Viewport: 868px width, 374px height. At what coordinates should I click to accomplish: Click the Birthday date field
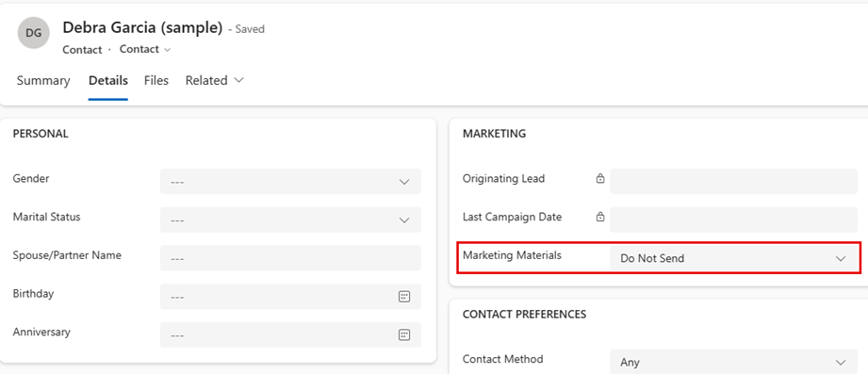point(290,297)
